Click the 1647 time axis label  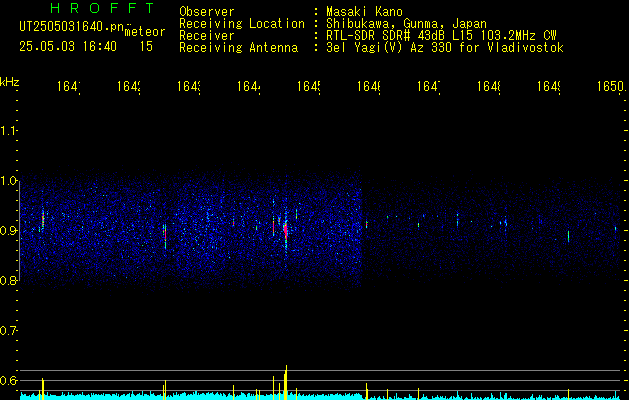[429, 86]
